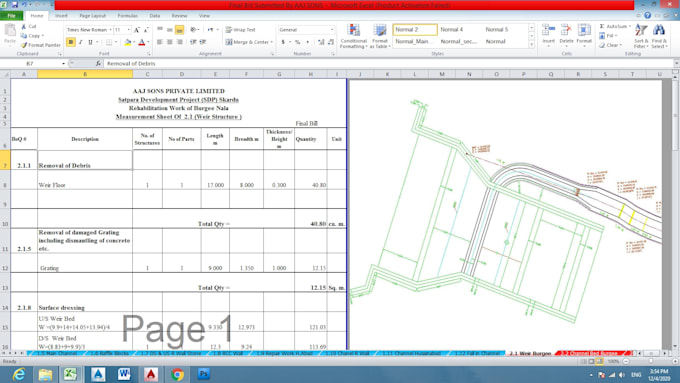Toggle bottom vertical alignment (highlighted)

(180, 30)
